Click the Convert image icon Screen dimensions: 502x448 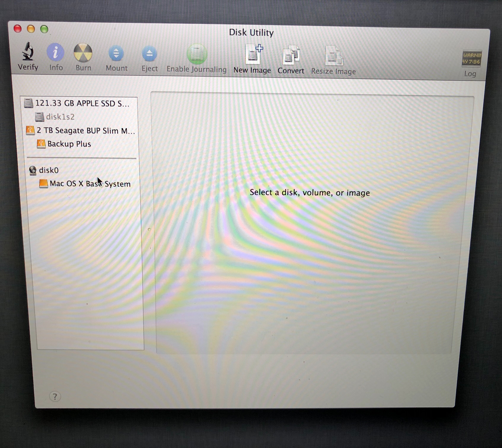coord(291,55)
